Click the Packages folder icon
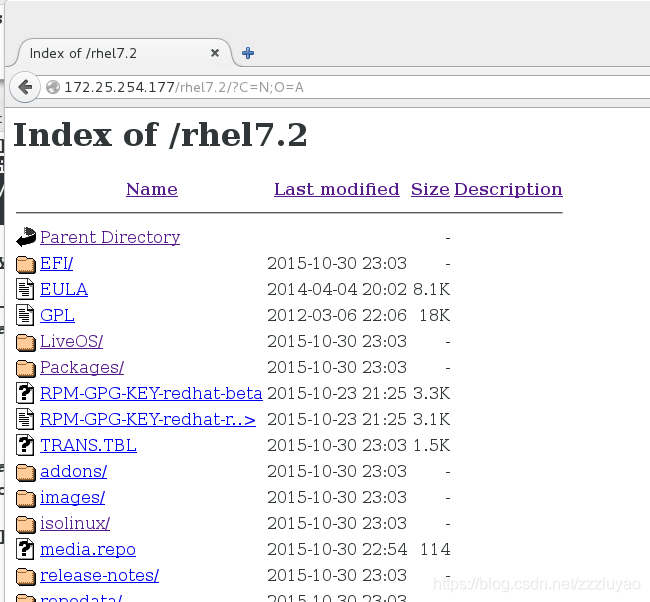Viewport: 650px width, 602px height. 26,369
